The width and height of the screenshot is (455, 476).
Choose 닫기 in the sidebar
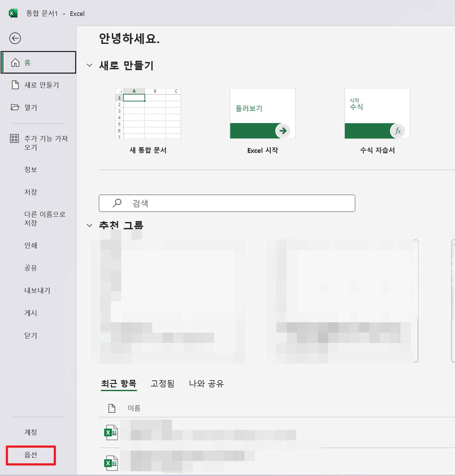point(31,336)
